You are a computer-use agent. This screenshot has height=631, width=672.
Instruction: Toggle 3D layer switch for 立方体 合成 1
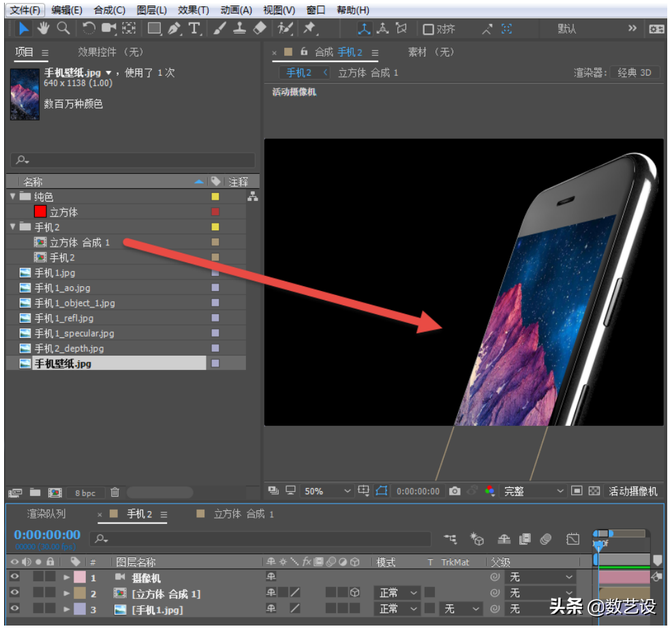coord(355,592)
